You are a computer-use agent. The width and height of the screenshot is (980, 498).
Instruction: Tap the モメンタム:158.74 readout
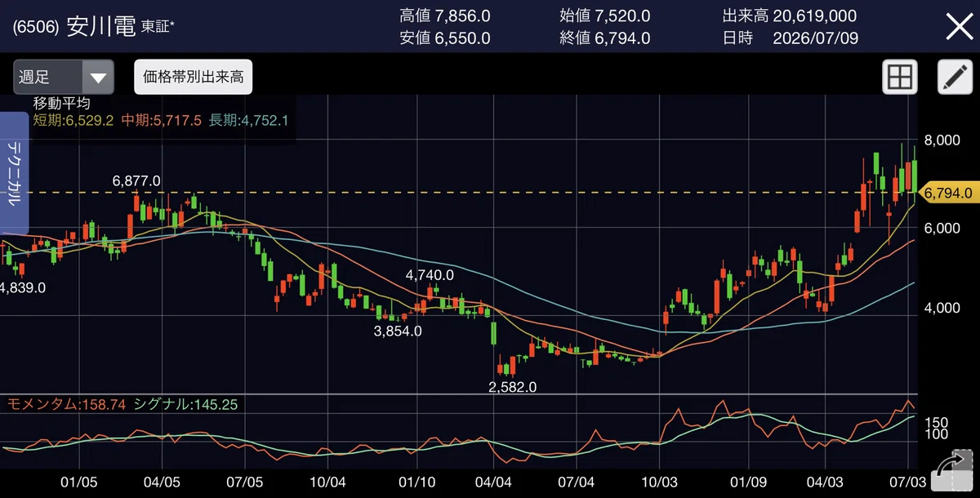click(66, 404)
